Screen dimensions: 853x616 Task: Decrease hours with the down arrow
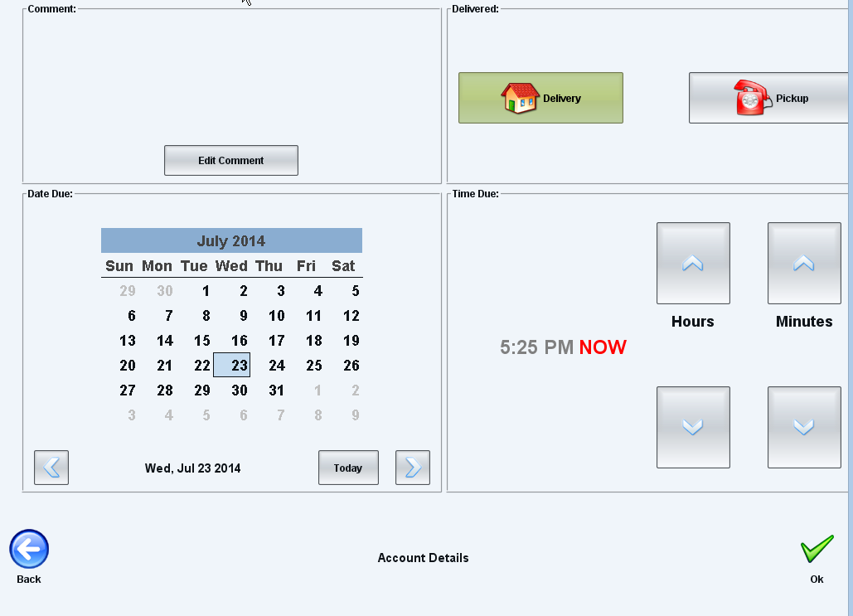693,427
